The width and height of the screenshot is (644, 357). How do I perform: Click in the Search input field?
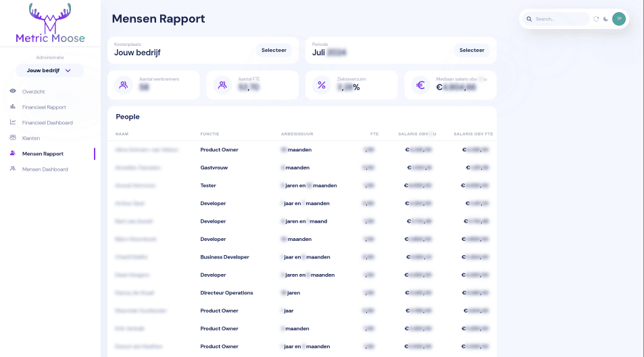(560, 19)
